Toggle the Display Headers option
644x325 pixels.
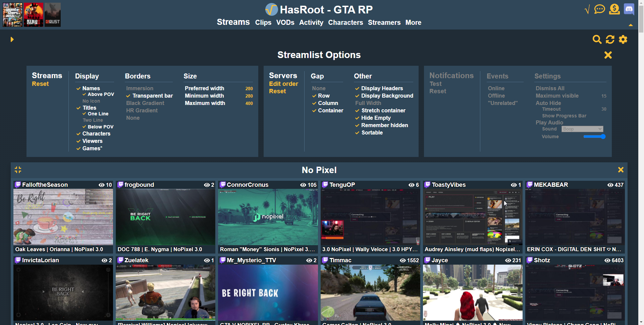pos(379,89)
